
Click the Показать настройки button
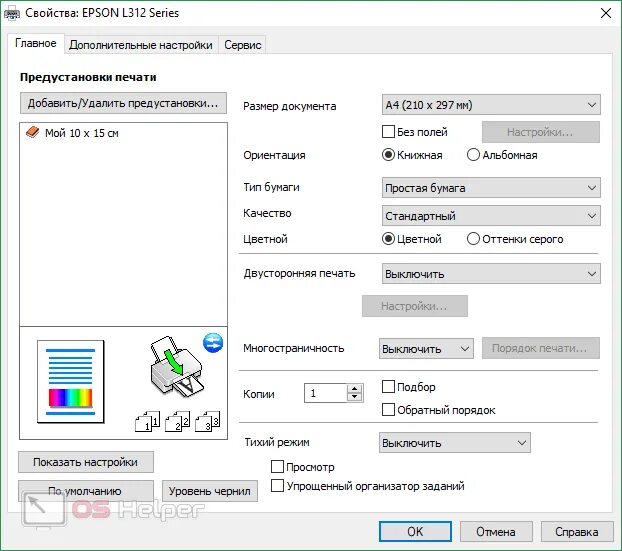(x=86, y=462)
